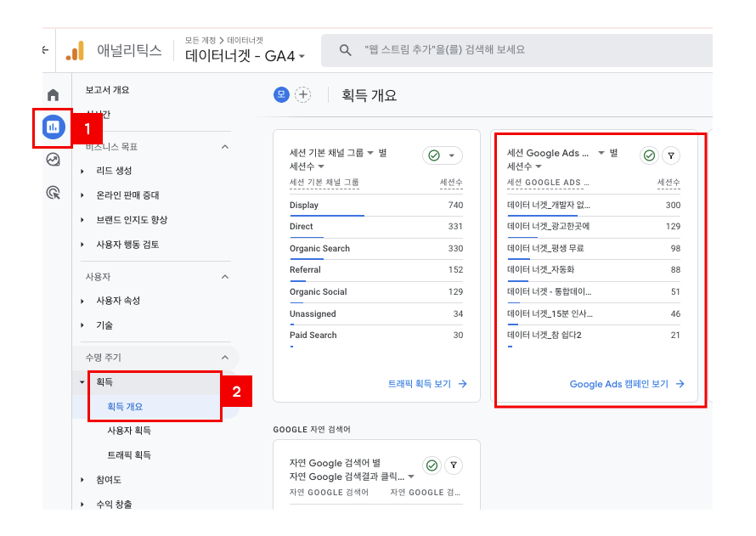This screenshot has height=536, width=756.
Task: Click the Paid Search channel row
Action: (376, 336)
